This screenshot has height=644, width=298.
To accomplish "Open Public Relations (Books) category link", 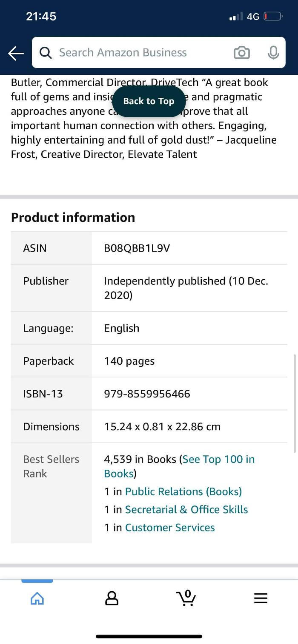I will point(183,492).
